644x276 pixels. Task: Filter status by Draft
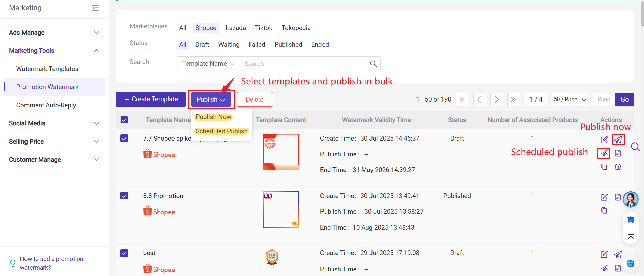(202, 45)
